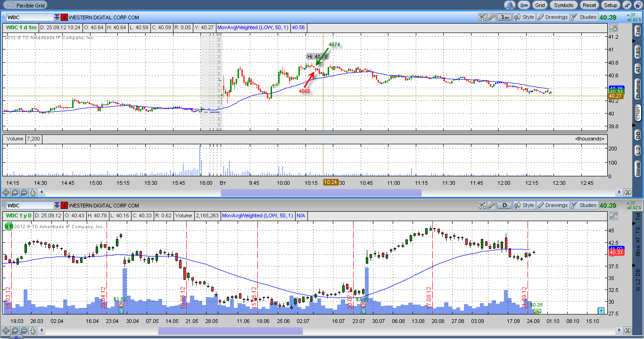Click the quick studies flask icon in lower chart
This screenshot has height=339, width=644.
(x=482, y=206)
